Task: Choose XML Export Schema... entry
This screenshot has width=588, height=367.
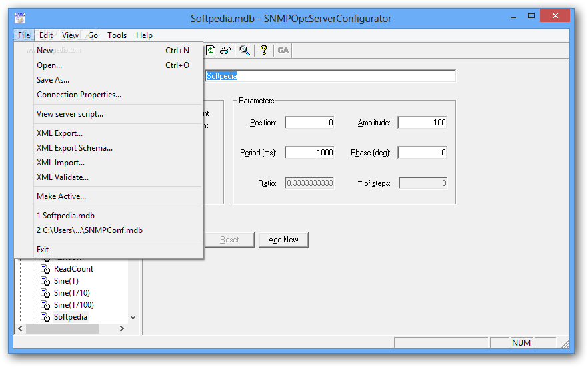Action: pos(109,148)
